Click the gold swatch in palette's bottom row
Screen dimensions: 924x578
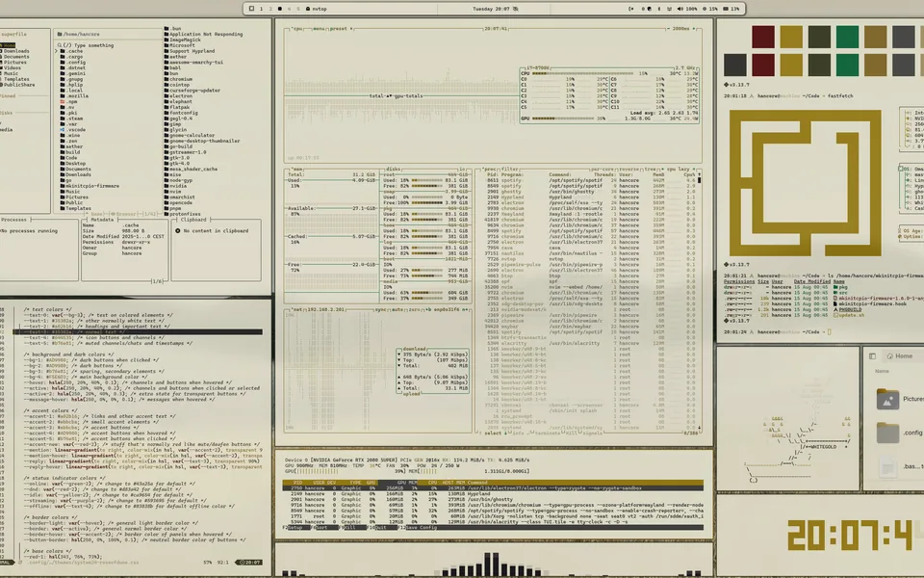(x=791, y=65)
